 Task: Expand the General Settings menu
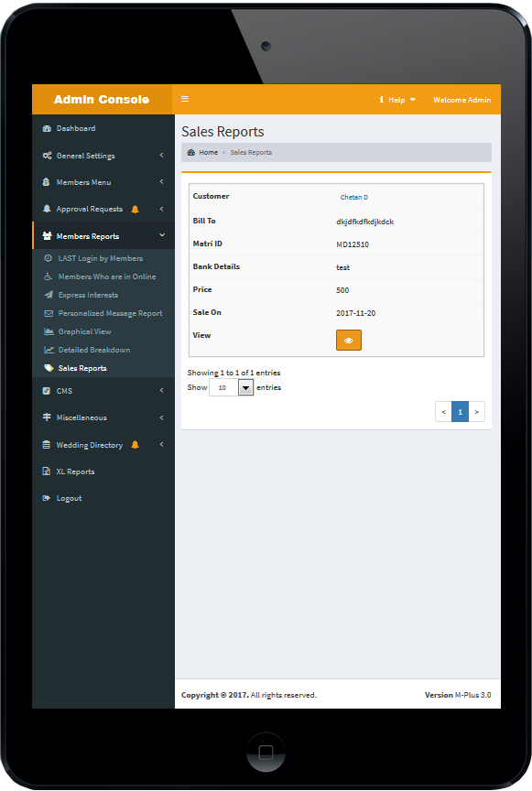103,156
